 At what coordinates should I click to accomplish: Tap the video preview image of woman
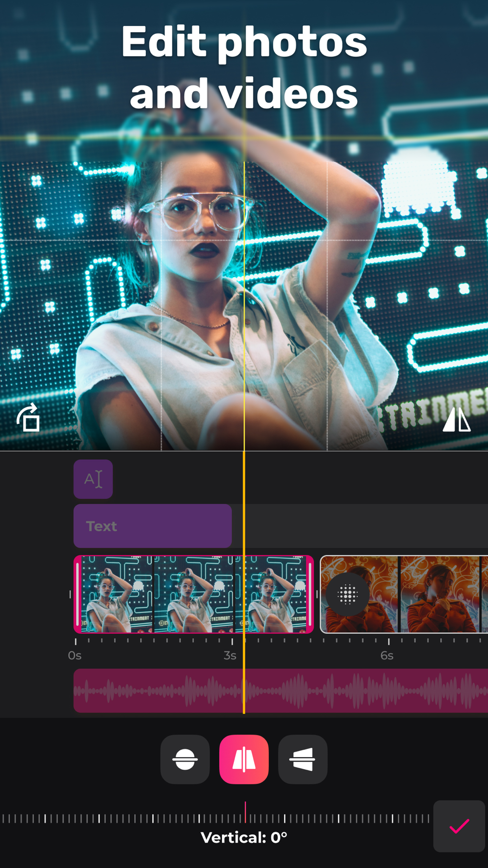click(x=244, y=293)
